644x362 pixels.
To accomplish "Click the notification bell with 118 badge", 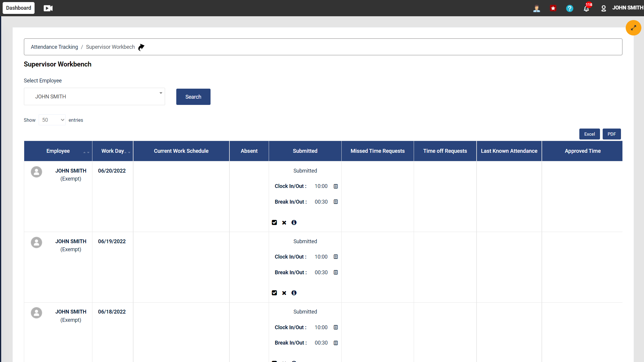I will (587, 8).
